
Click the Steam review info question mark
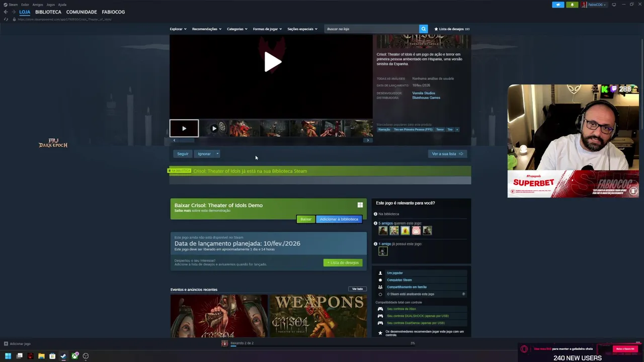tap(463, 294)
